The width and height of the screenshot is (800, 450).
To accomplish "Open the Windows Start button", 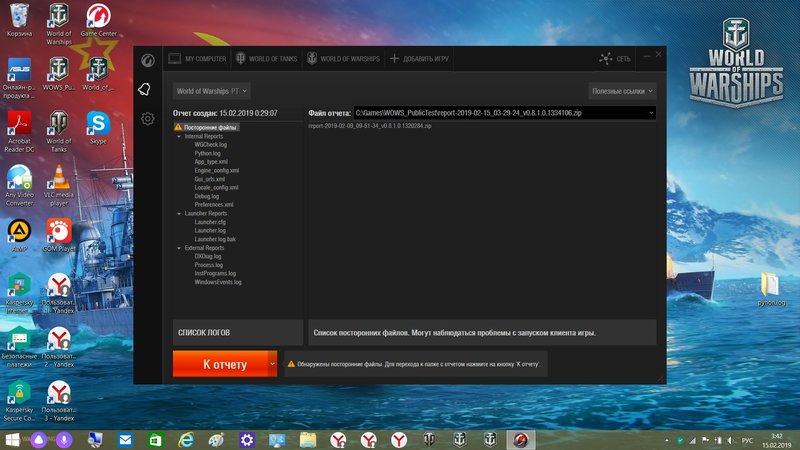I will click(12, 440).
